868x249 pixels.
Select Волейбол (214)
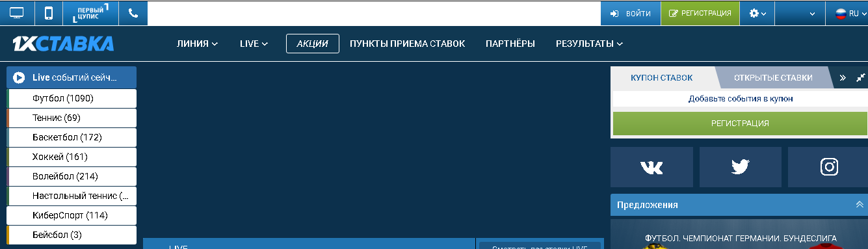click(x=72, y=177)
